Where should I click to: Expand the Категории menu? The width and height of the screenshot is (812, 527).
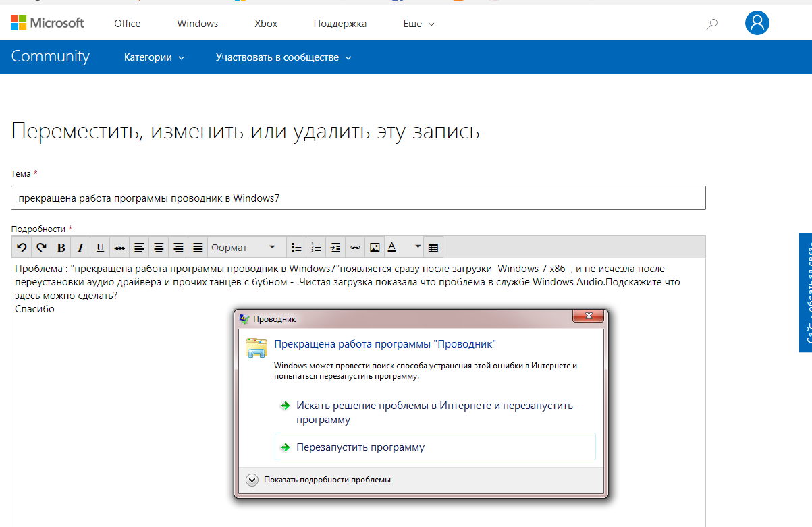[x=154, y=57]
